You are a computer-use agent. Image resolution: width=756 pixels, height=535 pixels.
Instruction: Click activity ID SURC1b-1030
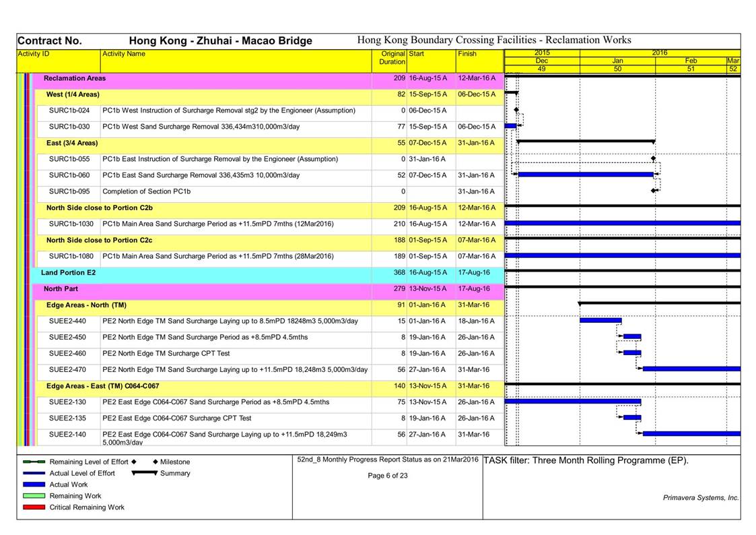click(x=71, y=224)
